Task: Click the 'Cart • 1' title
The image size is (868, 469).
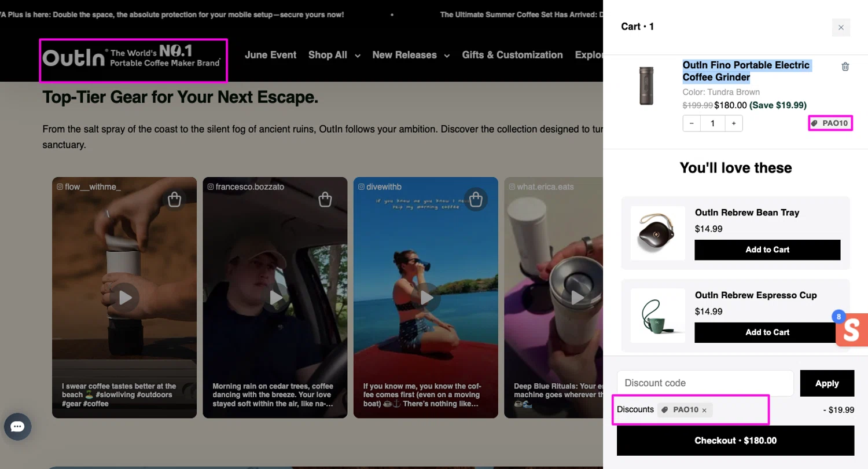Action: coord(638,27)
